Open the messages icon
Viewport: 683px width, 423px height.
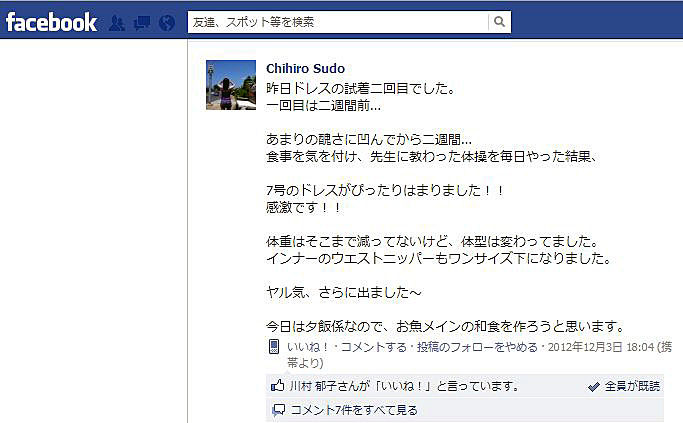coord(142,23)
